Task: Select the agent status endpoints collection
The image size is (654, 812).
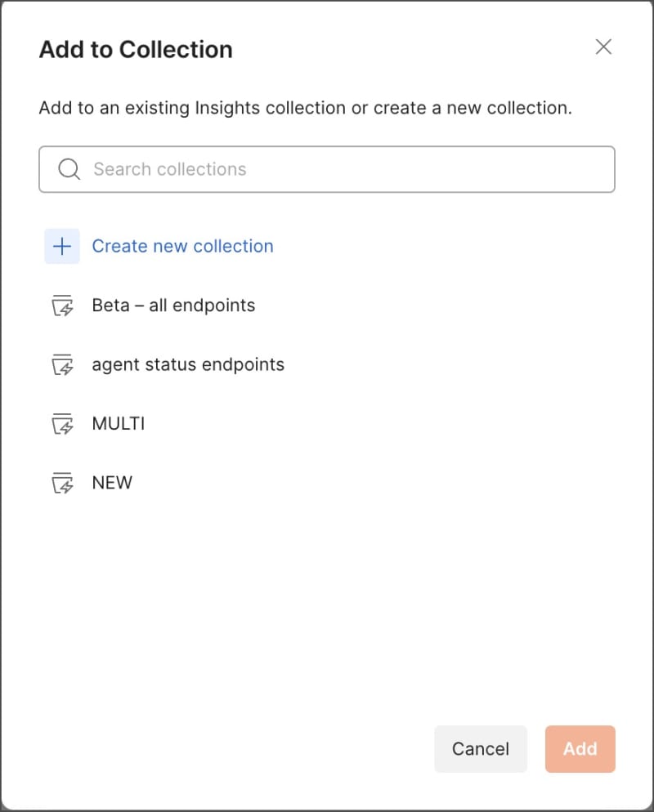Action: (x=188, y=364)
